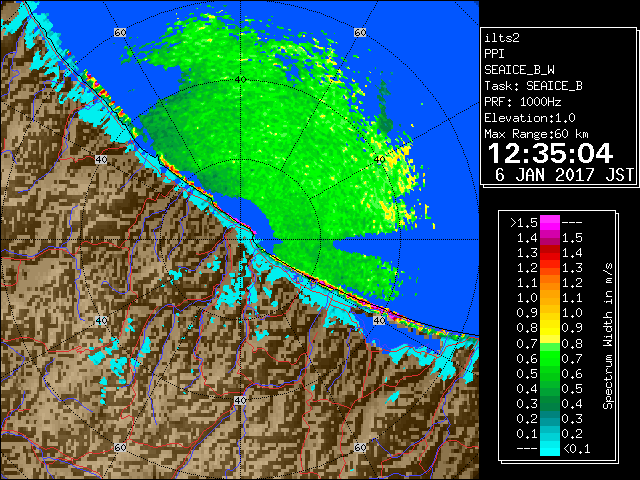The height and width of the screenshot is (480, 640).
Task: Click the '60' range label in the southwest
Action: coord(120,447)
